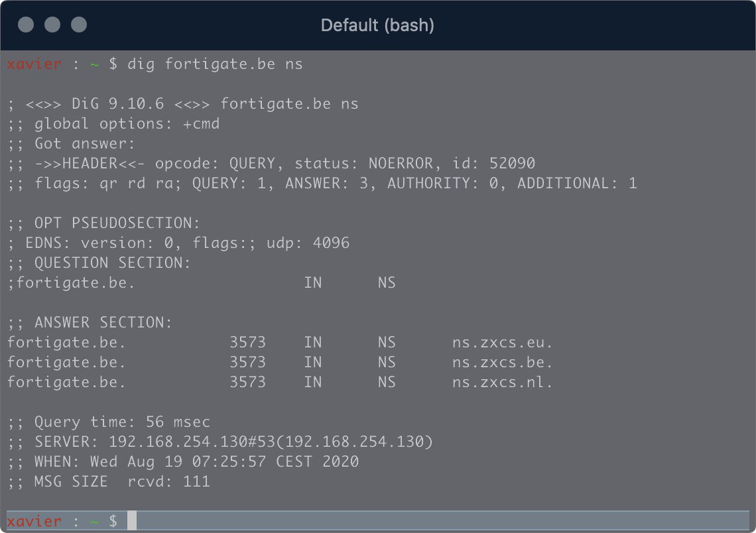This screenshot has width=756, height=533.
Task: Click ';fortigate.be.' in the question section
Action: tap(72, 283)
